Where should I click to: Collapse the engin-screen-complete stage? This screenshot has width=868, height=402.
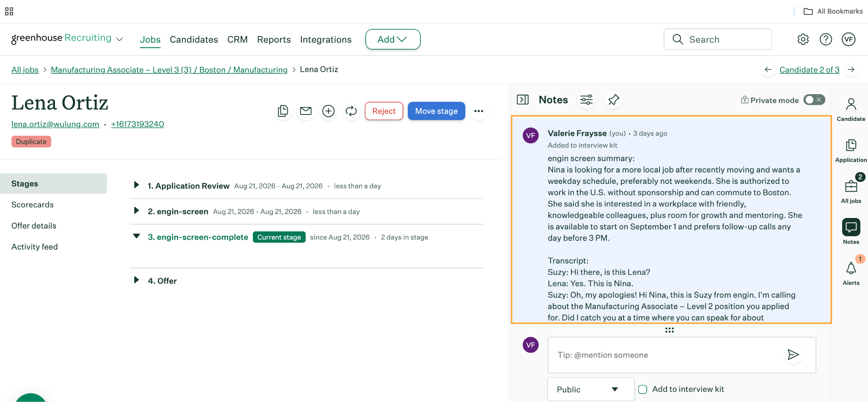(x=136, y=236)
